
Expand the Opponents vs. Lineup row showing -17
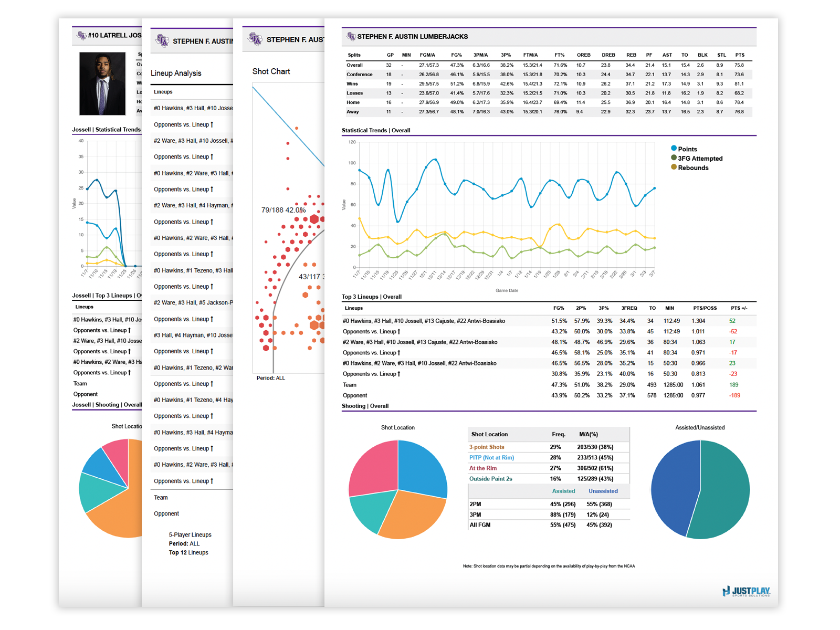tap(371, 353)
